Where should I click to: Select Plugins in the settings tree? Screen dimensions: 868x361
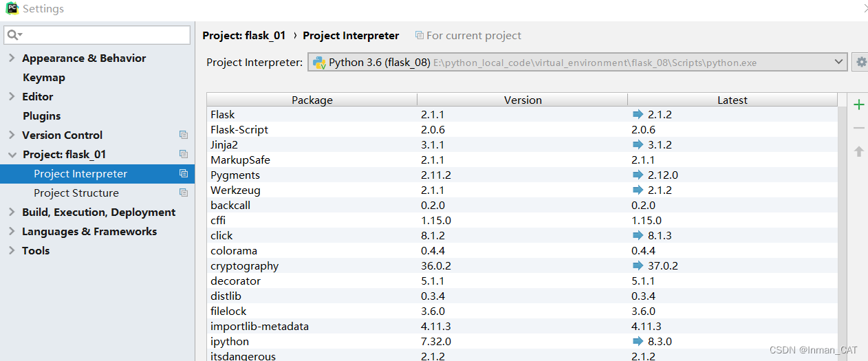pyautogui.click(x=41, y=116)
